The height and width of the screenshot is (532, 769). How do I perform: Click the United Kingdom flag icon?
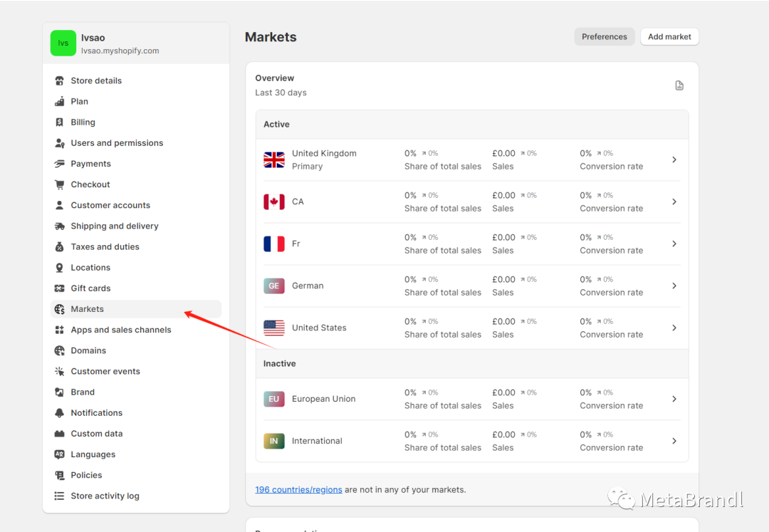click(x=273, y=160)
